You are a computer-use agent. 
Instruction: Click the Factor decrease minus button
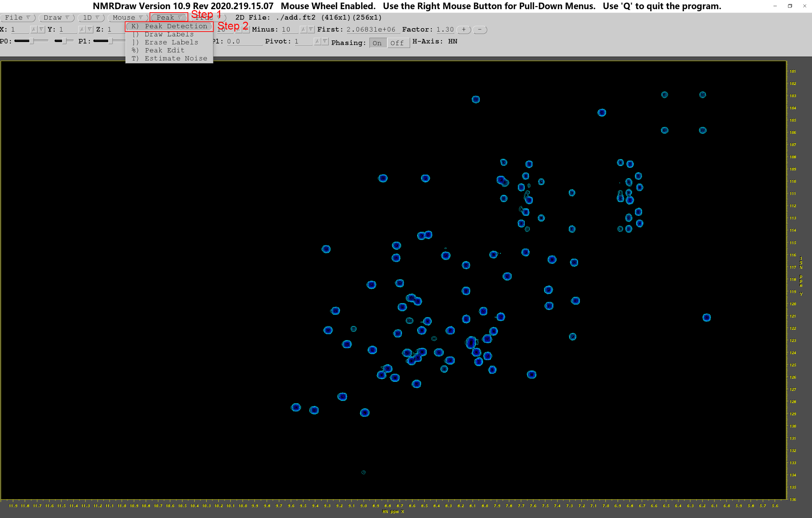pos(480,30)
